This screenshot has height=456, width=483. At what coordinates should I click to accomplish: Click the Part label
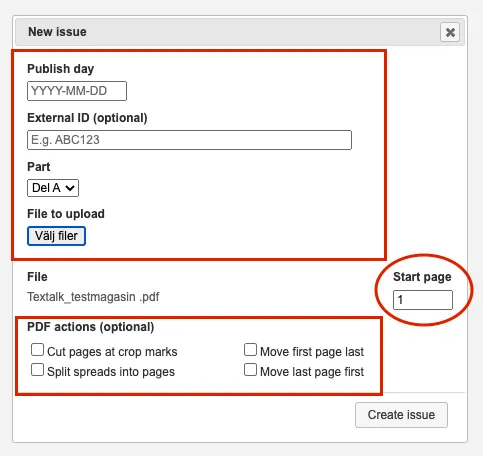point(39,167)
